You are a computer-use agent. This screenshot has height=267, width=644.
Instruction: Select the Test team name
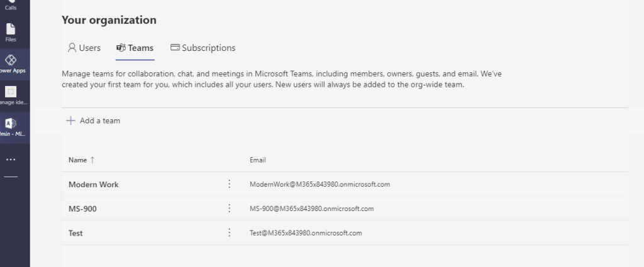[75, 233]
